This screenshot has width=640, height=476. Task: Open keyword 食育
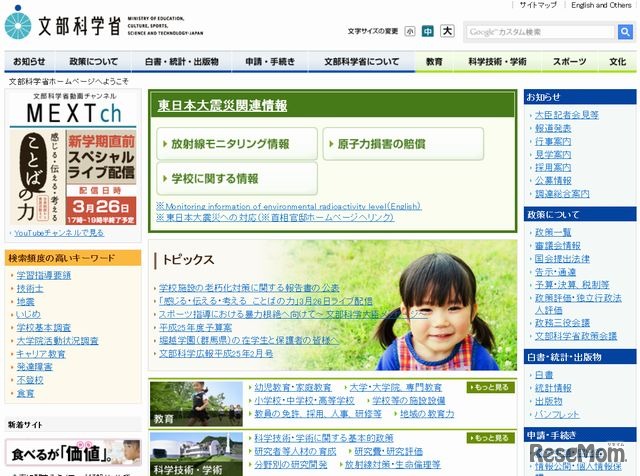tap(25, 393)
